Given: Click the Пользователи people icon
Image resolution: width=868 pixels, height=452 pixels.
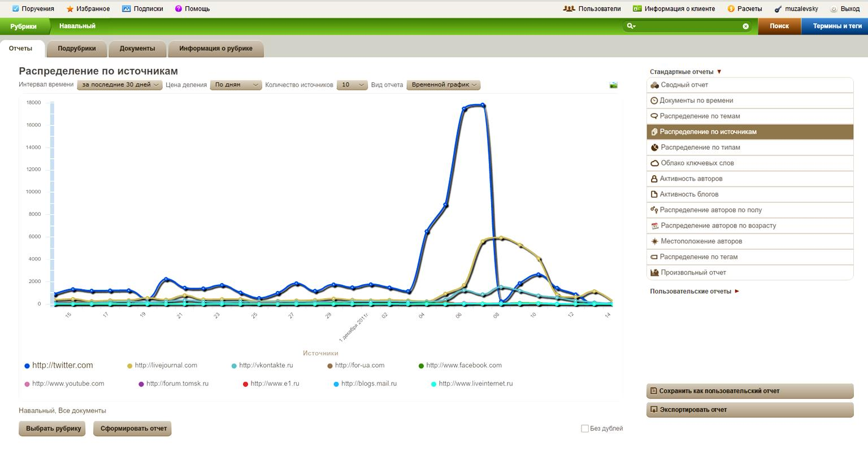Looking at the screenshot, I should pyautogui.click(x=569, y=8).
